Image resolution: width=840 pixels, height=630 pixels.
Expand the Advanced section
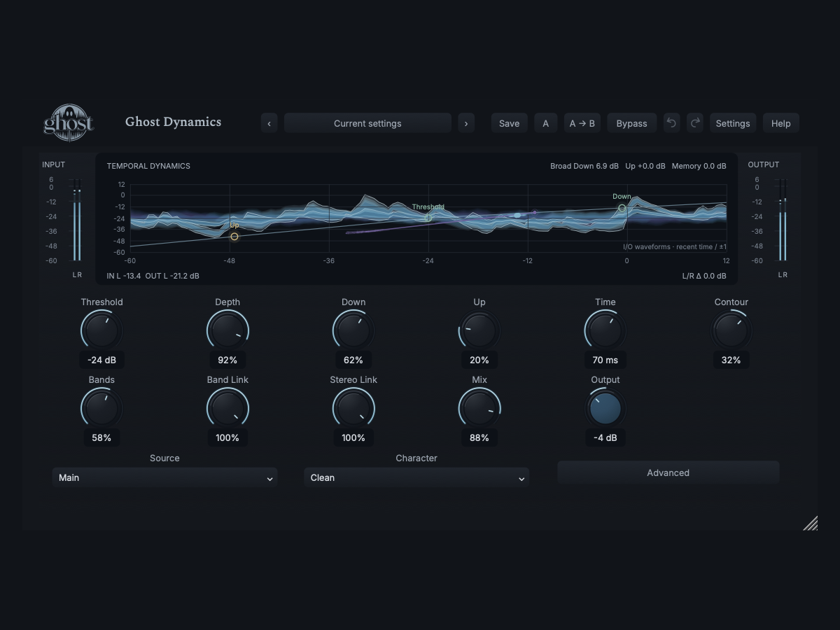pos(668,472)
